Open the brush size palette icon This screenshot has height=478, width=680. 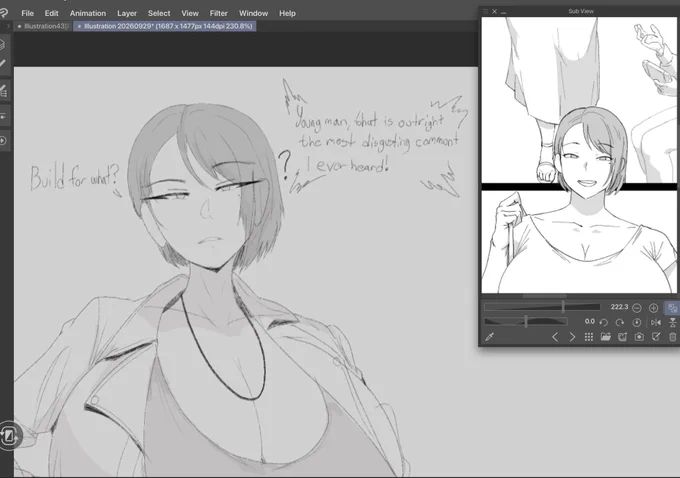[3, 91]
